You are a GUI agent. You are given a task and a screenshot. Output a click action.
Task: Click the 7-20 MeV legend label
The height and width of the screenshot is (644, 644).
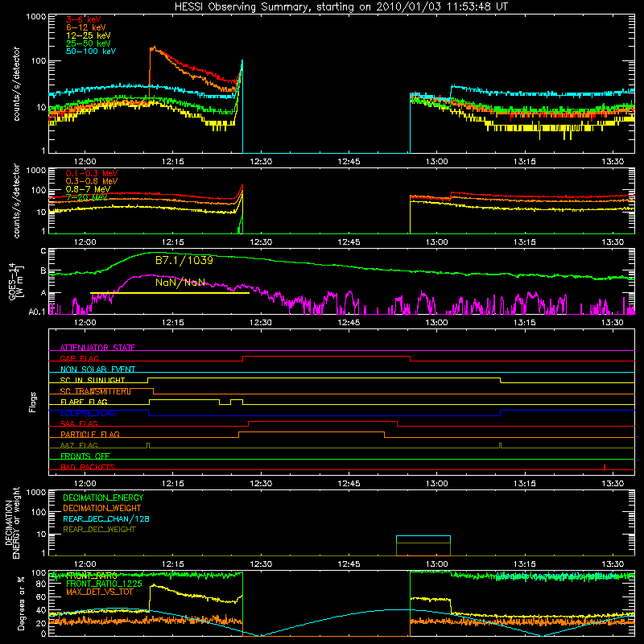point(87,197)
